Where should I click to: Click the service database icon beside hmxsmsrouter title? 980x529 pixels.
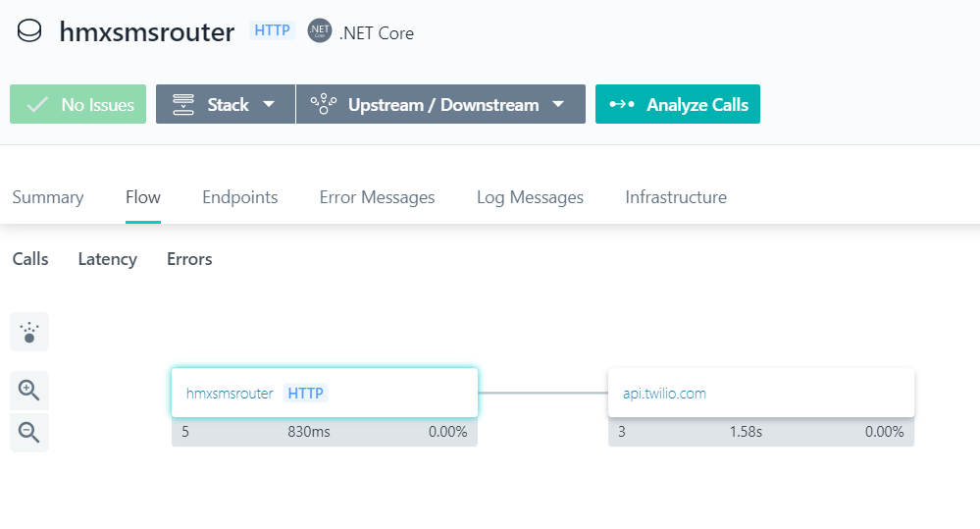click(x=29, y=31)
